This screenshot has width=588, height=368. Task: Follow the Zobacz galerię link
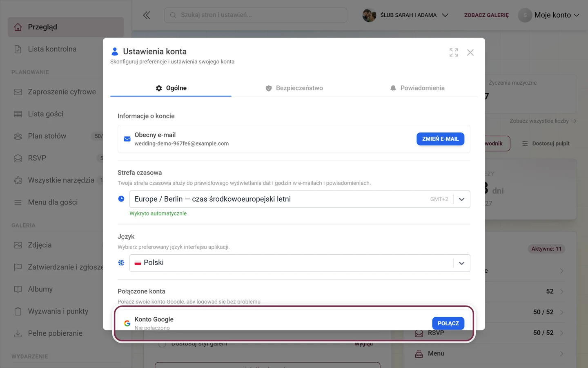(x=486, y=15)
